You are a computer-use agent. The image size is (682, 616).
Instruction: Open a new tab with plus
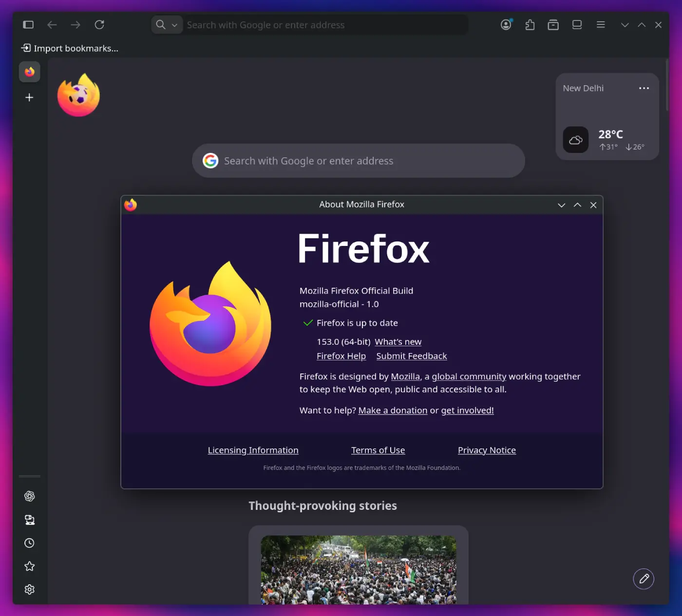pyautogui.click(x=29, y=97)
